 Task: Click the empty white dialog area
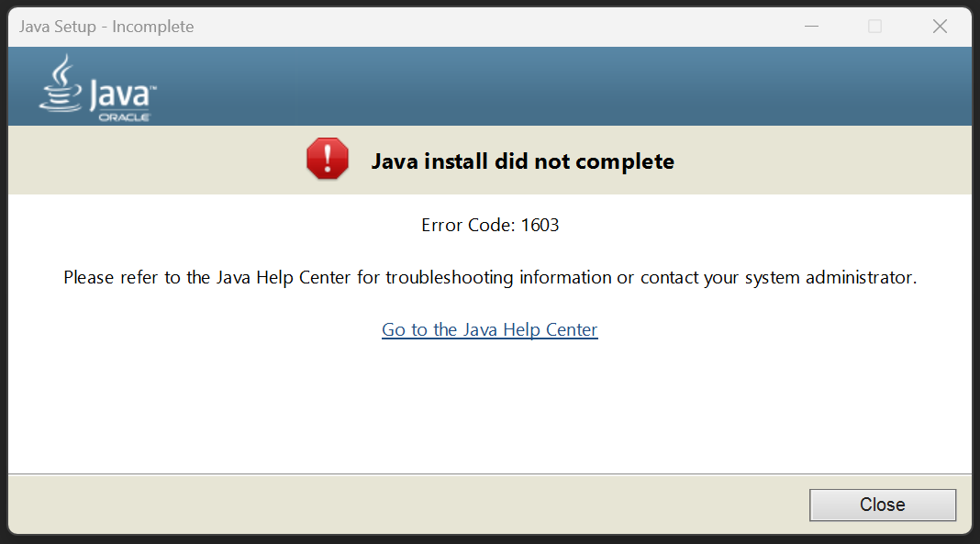pyautogui.click(x=489, y=413)
